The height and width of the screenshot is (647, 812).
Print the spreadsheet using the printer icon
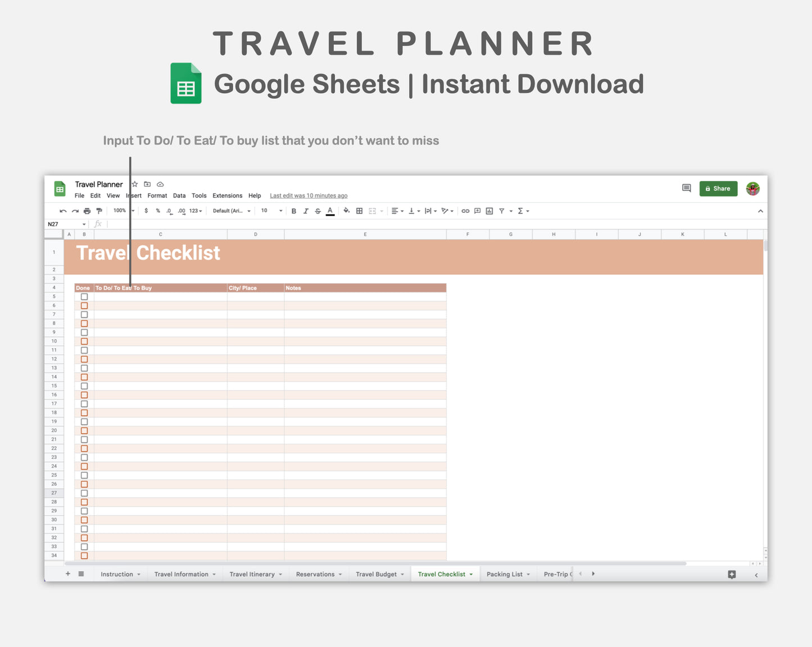87,211
